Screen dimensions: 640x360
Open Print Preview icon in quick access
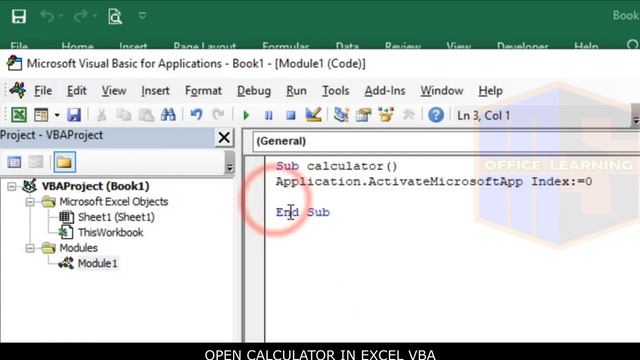click(115, 16)
